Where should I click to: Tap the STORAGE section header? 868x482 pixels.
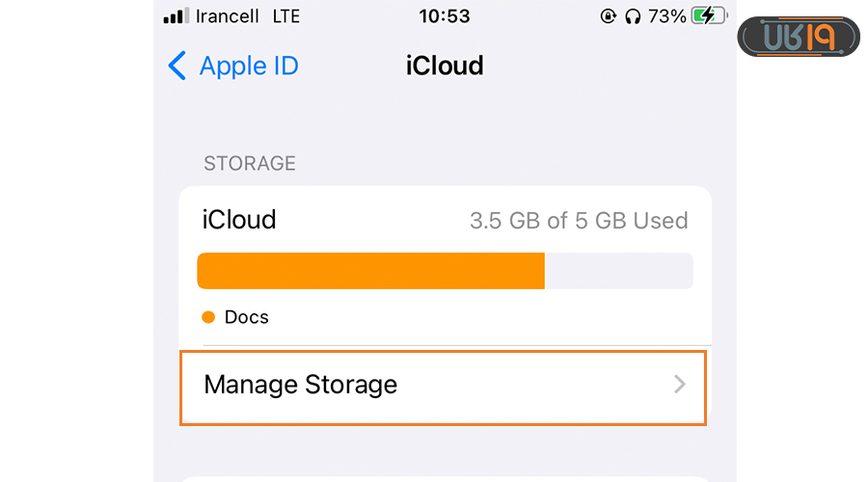[250, 164]
